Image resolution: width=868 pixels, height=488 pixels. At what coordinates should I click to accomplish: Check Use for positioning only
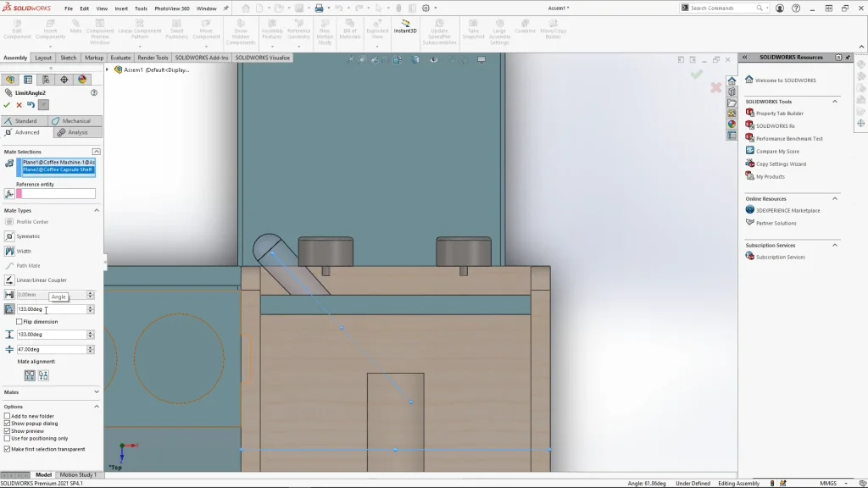tap(7, 438)
